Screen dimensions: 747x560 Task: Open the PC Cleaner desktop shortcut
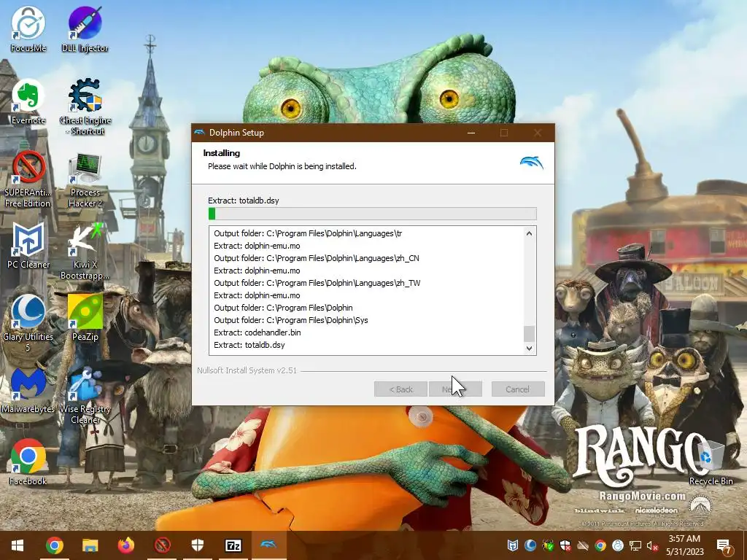(28, 246)
